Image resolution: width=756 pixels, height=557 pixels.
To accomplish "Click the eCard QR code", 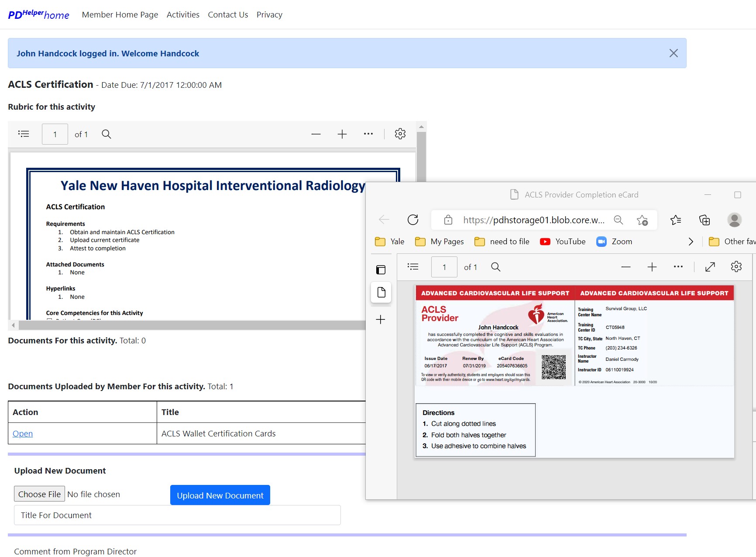I will [x=553, y=367].
